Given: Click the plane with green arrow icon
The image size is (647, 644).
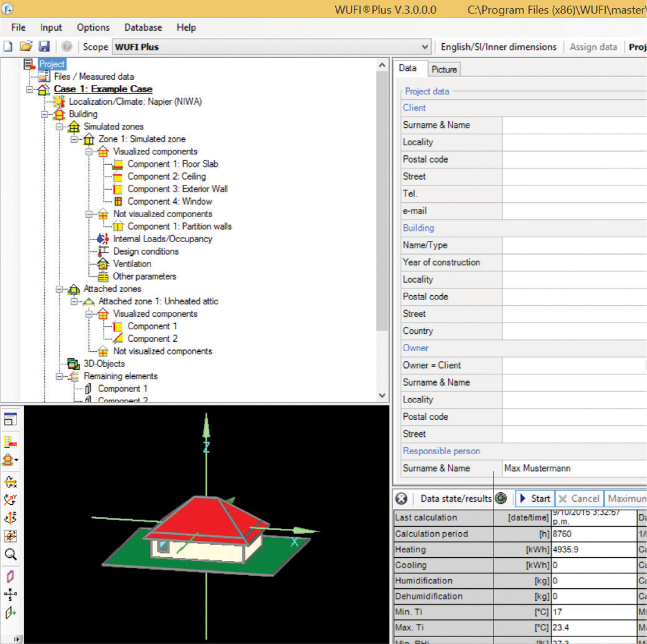Looking at the screenshot, I should [x=10, y=613].
